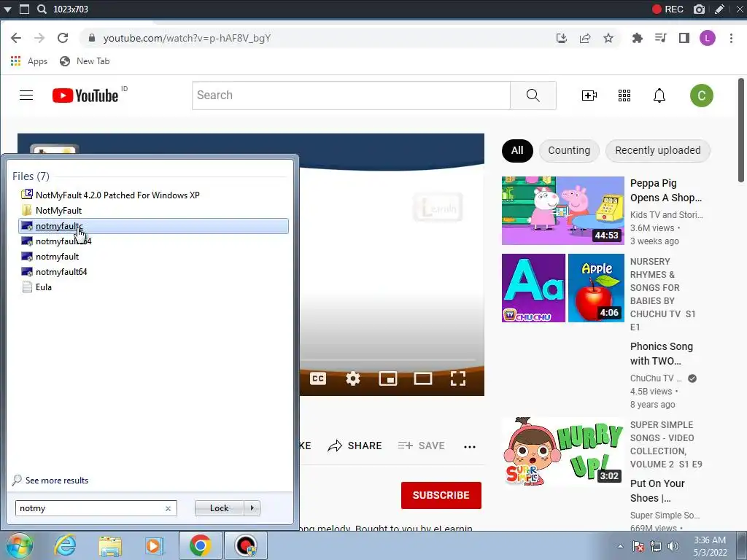This screenshot has width=747, height=560.
Task: Switch video to theater mode
Action: 423,378
